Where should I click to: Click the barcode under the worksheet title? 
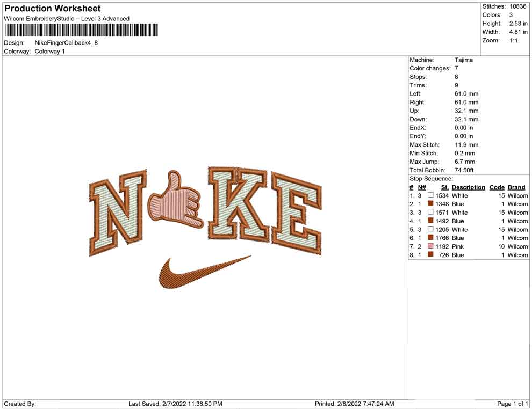tap(82, 30)
